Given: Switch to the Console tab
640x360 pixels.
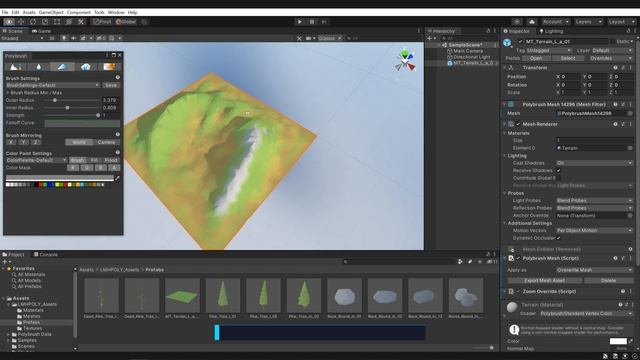Looking at the screenshot, I should pos(46,255).
